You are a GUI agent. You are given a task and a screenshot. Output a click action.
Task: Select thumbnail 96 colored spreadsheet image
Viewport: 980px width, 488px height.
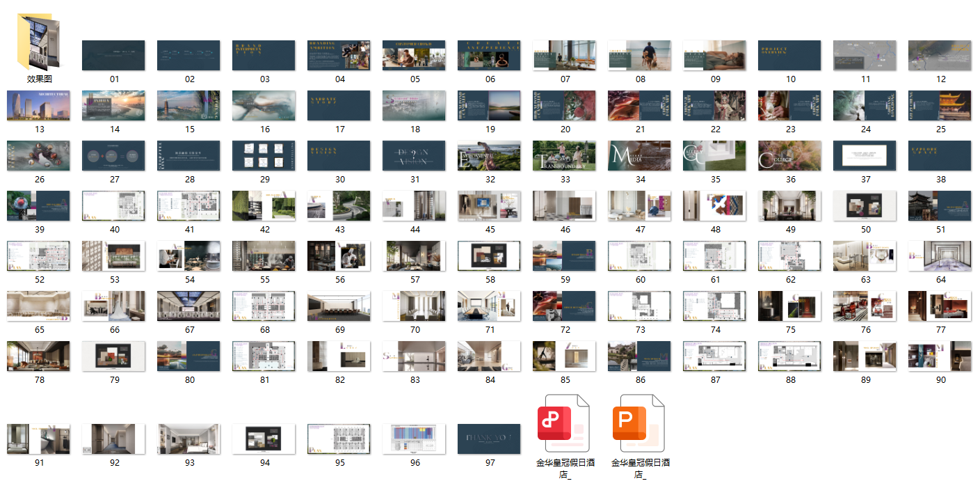click(x=415, y=439)
